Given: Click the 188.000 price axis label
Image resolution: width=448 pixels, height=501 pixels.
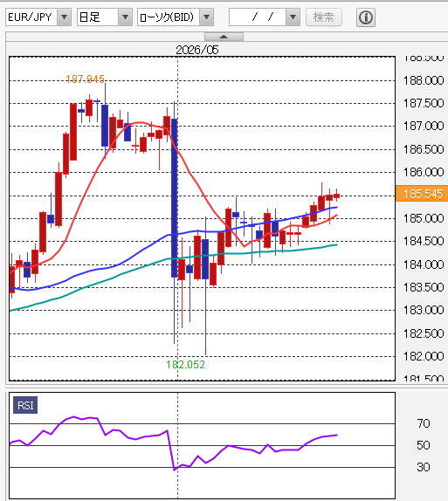Looking at the screenshot, I should pos(424,80).
